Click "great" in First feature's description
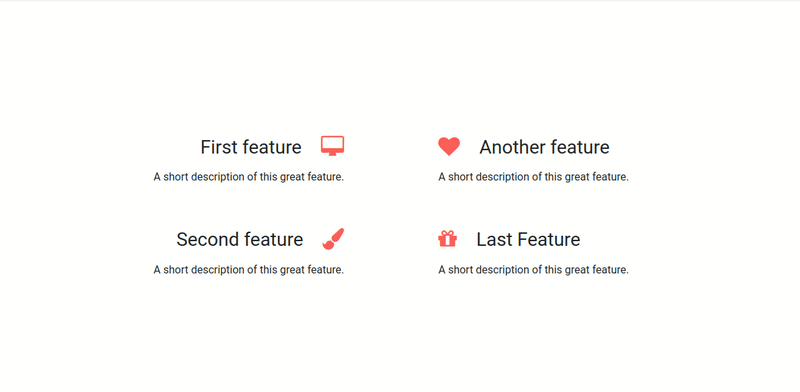The height and width of the screenshot is (392, 800). click(x=292, y=178)
